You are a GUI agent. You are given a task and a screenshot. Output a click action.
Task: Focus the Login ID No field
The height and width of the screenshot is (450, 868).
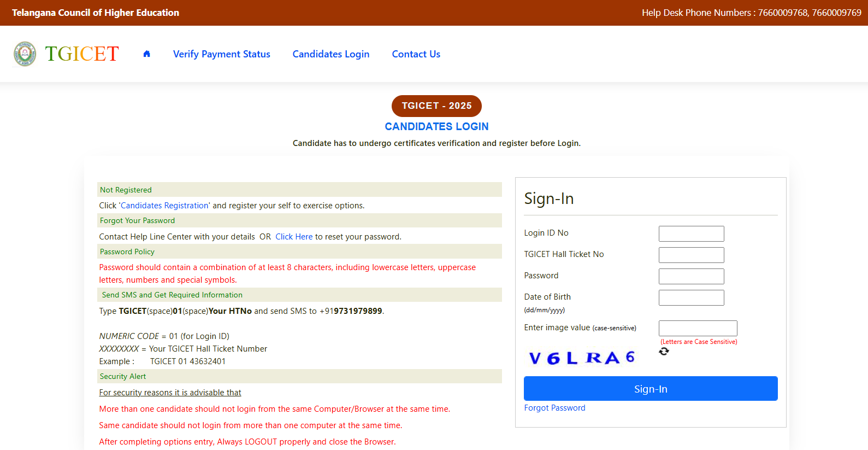(692, 233)
